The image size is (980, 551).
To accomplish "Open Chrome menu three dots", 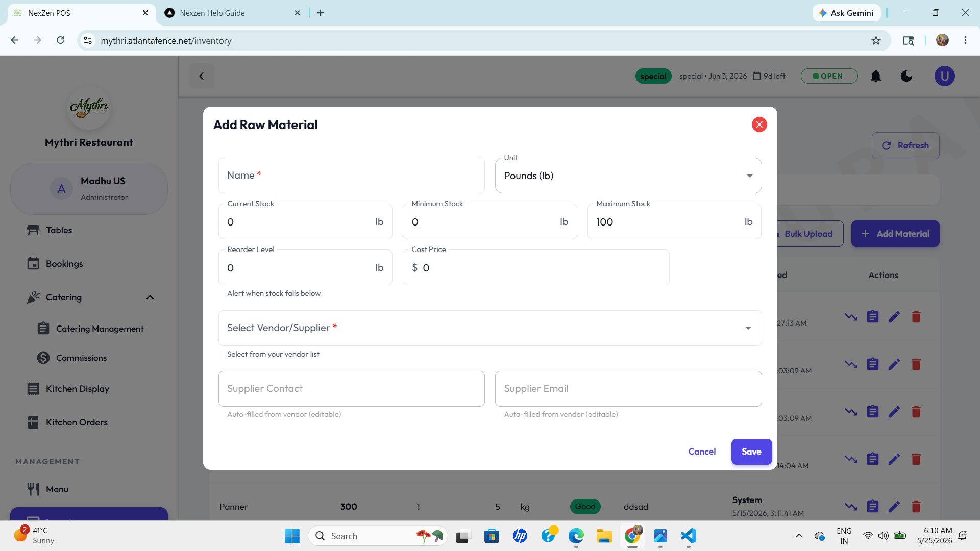I will [x=965, y=40].
